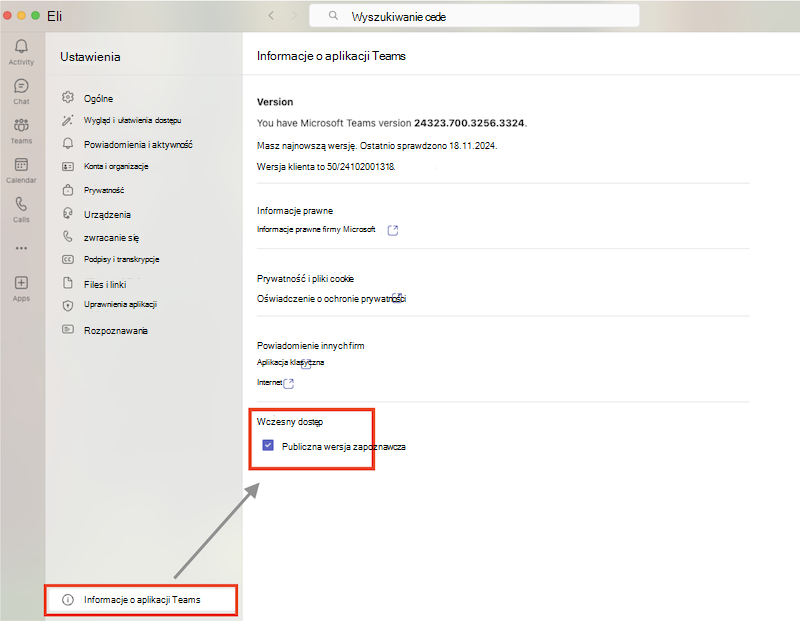Screen dimensions: 800x624
Task: Open the Chat bubble icon
Action: pos(21,86)
